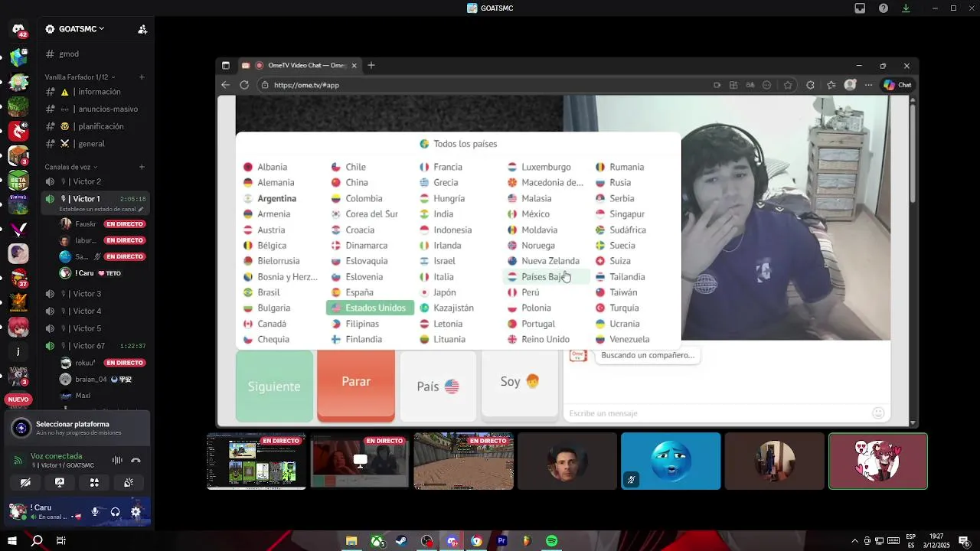Mute the microphone in Discord user panel
The height and width of the screenshot is (551, 980).
95,512
